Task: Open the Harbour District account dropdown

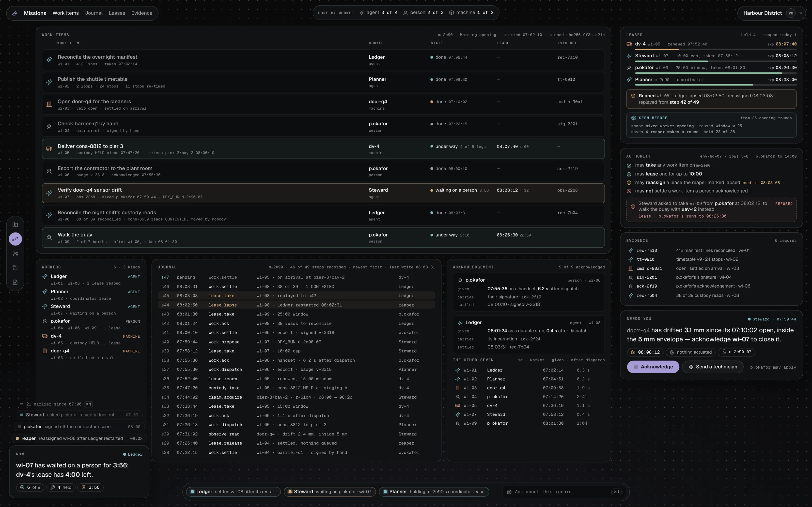Action: click(801, 14)
